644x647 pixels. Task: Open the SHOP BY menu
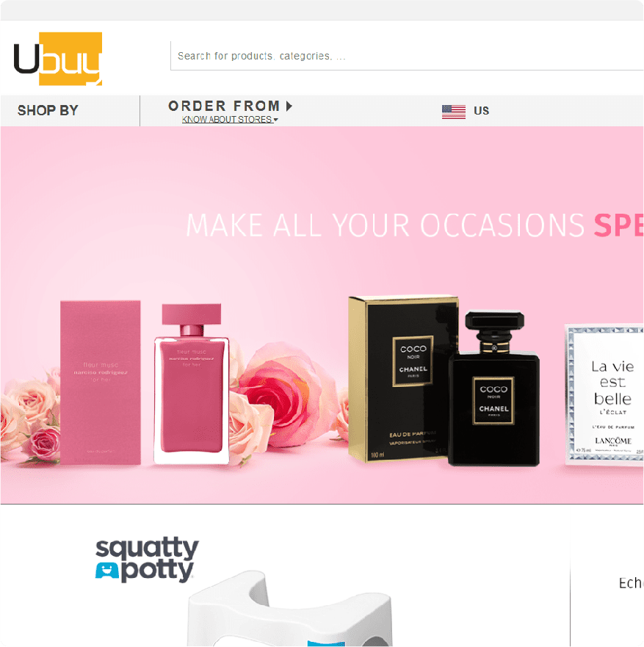(48, 111)
